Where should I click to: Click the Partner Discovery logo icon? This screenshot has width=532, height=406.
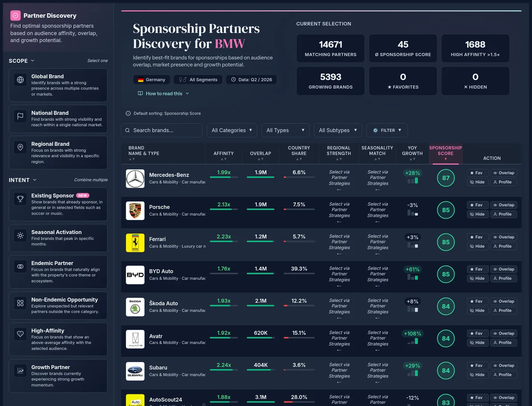click(x=16, y=16)
